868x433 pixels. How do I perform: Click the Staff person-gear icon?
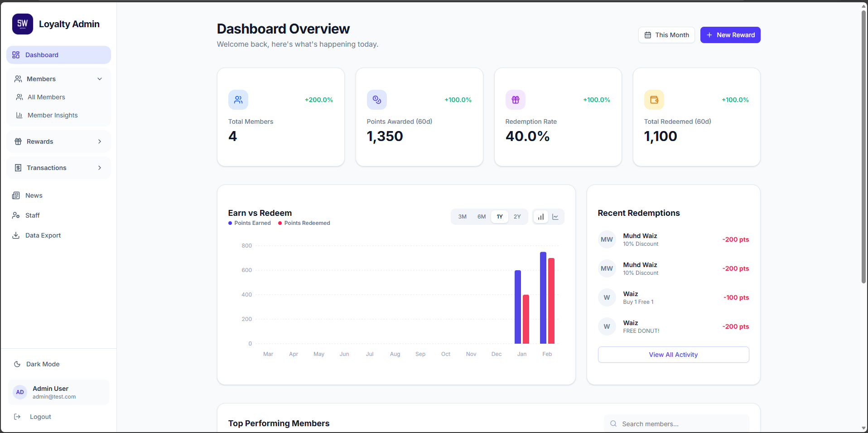(x=16, y=215)
